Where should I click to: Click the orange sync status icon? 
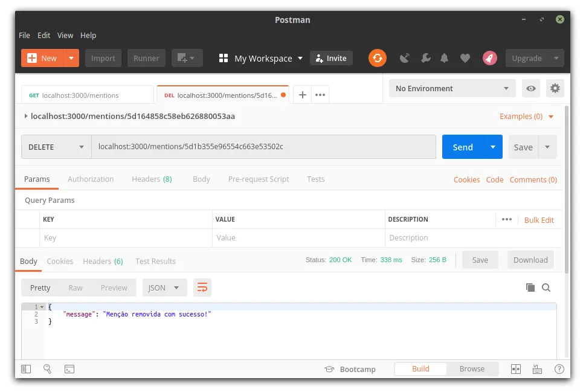[377, 58]
